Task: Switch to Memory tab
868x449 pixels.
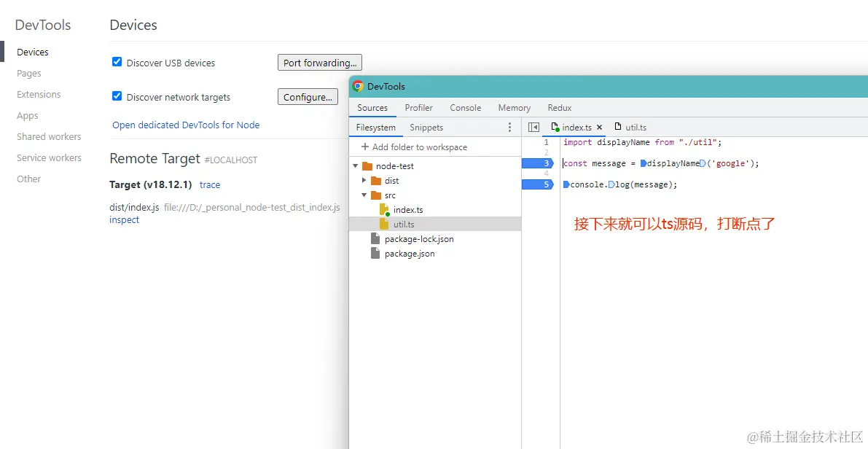Action: [515, 107]
